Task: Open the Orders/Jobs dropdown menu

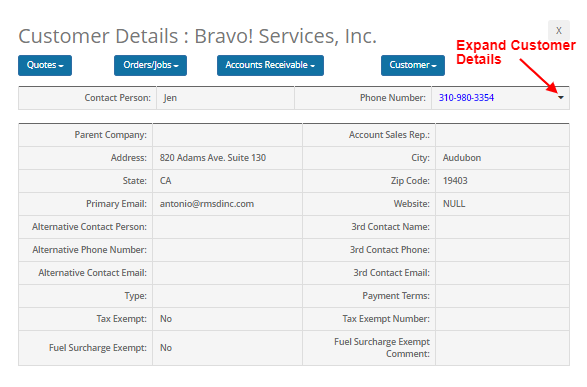Action: tap(150, 65)
